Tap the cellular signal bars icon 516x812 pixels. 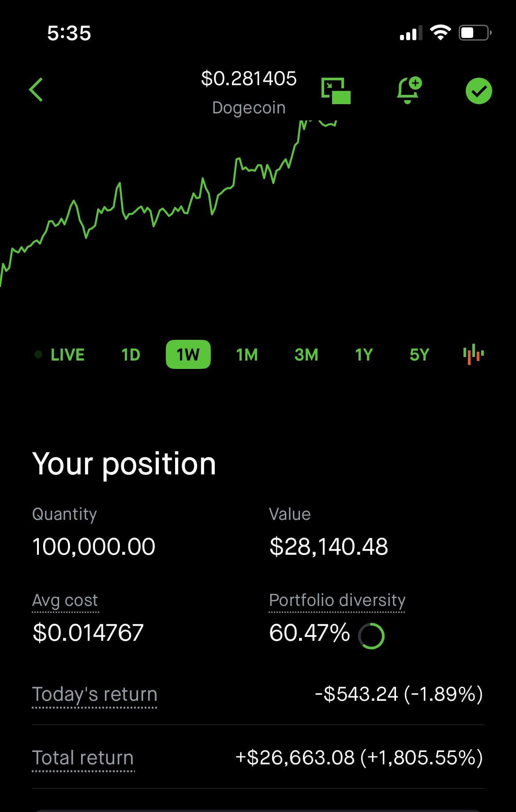[x=410, y=33]
